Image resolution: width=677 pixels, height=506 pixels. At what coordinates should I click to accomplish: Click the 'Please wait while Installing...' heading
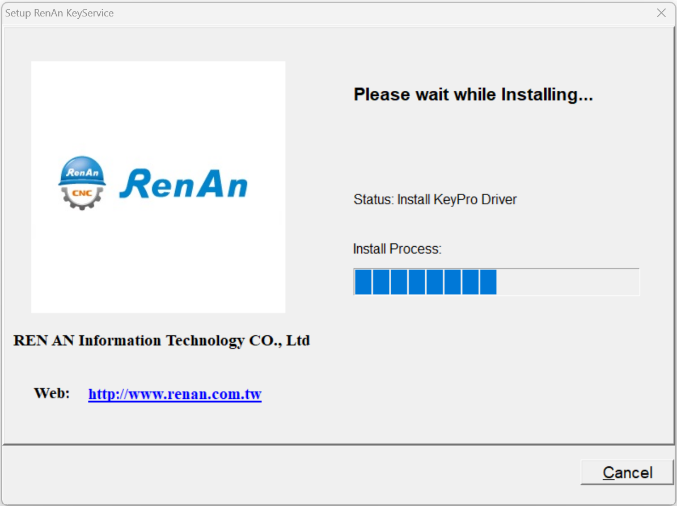click(473, 95)
